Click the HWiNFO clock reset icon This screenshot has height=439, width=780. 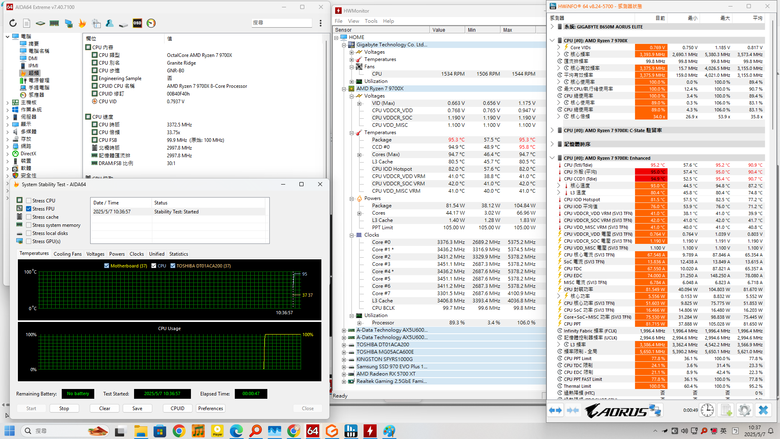pos(707,410)
